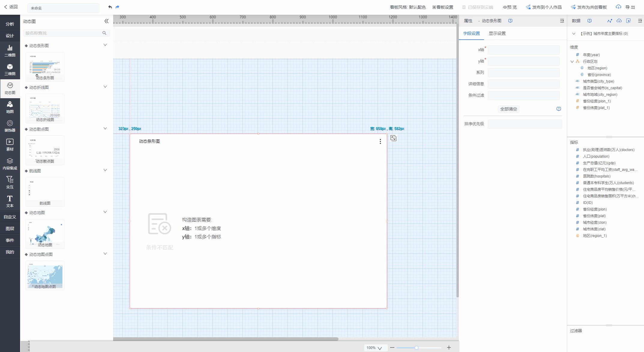Click the search magnifier in 按名称查找 box
Viewport: 644px width, 352px height.
[104, 33]
